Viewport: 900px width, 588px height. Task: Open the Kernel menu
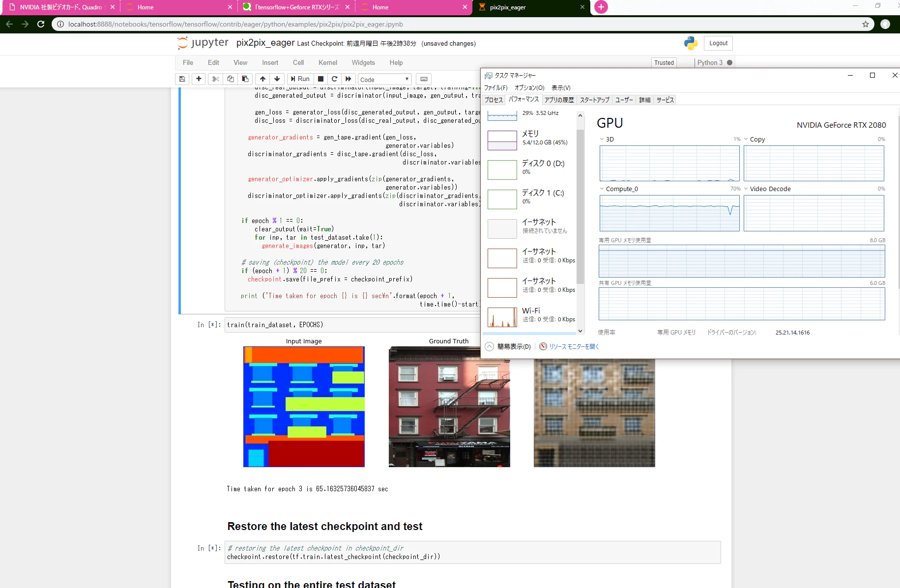tap(327, 62)
